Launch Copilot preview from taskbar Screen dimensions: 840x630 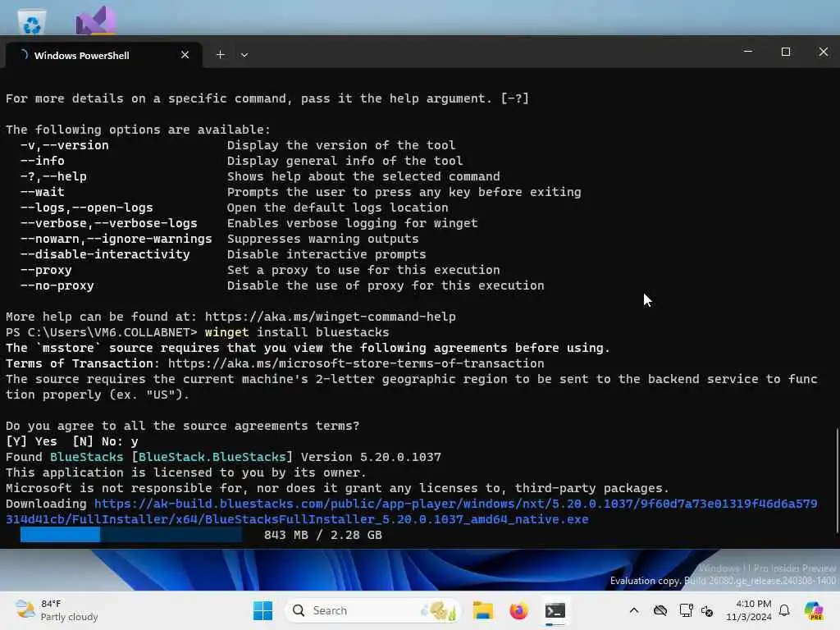[814, 610]
